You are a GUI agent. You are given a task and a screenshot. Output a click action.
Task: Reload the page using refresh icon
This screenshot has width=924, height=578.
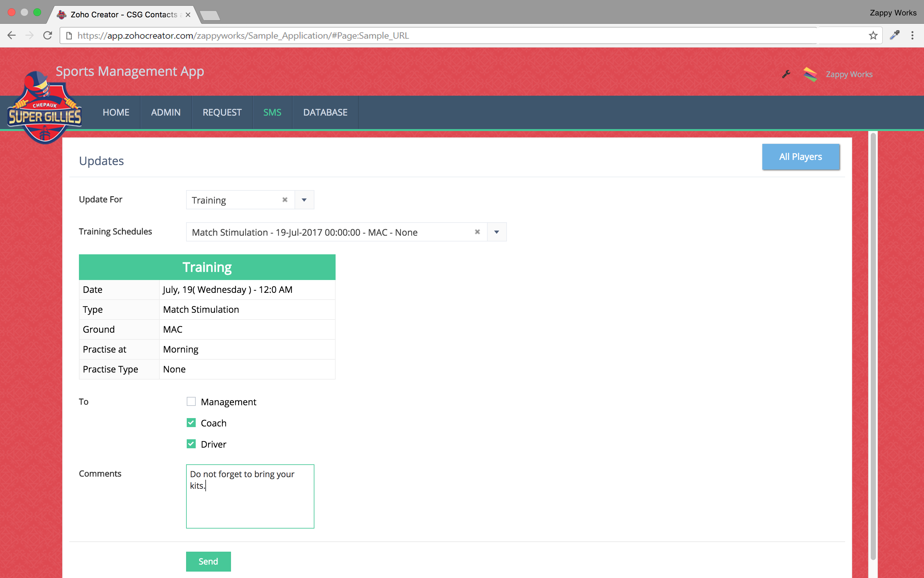[x=48, y=36]
